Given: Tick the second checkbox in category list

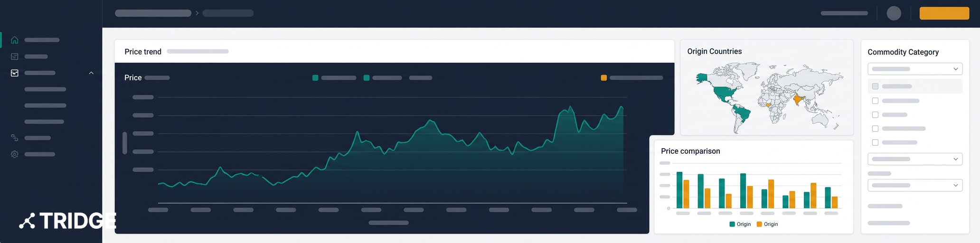Looking at the screenshot, I should 875,101.
